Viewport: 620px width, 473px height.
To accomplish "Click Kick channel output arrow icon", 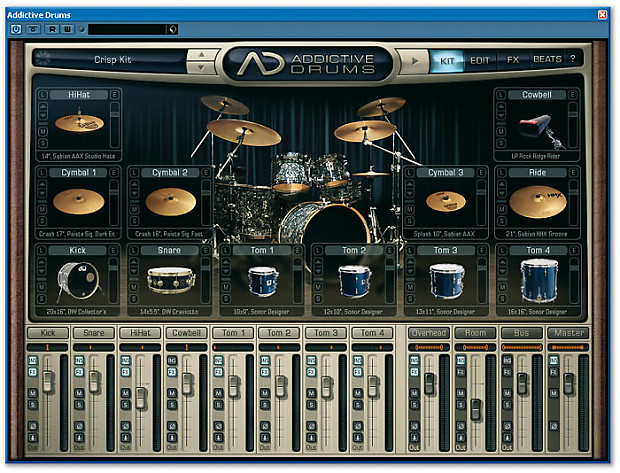I will (x=32, y=438).
